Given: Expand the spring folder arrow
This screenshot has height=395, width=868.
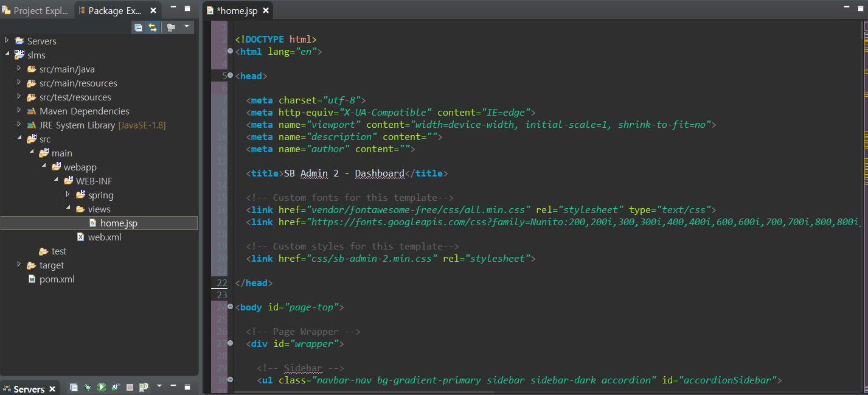Looking at the screenshot, I should pos(68,194).
